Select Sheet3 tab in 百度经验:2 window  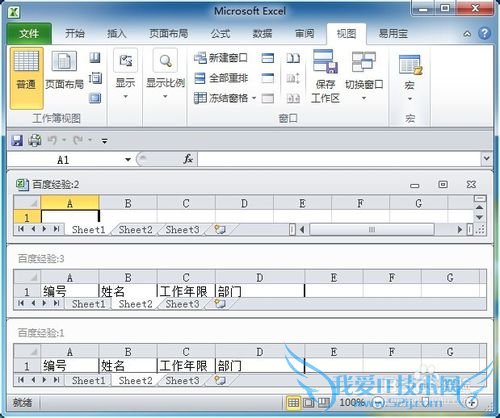(182, 230)
